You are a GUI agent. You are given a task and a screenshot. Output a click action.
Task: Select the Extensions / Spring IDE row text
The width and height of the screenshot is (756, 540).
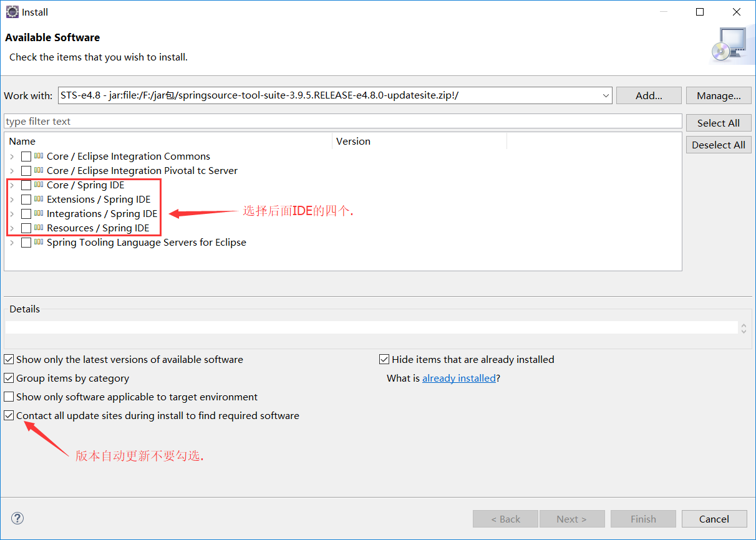point(99,200)
